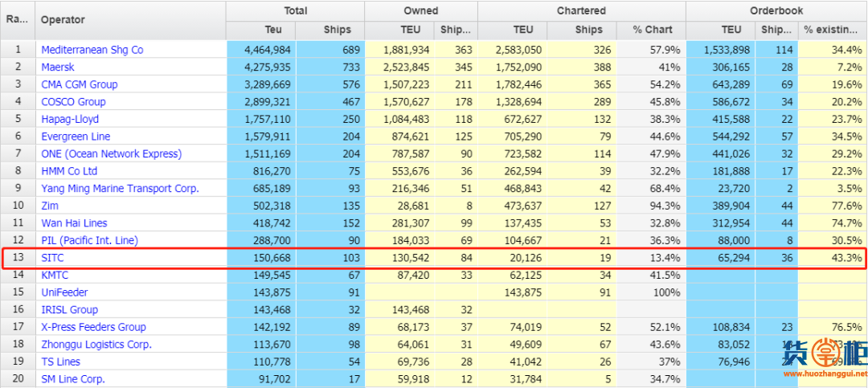The image size is (868, 388).
Task: Select SITC chartered TEU 20,126
Action: tap(512, 258)
